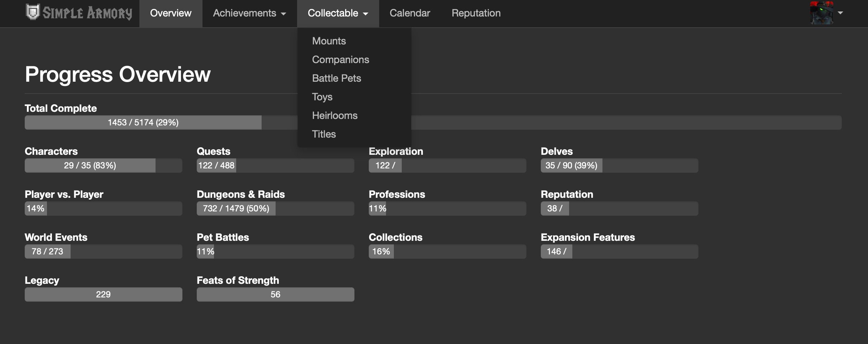This screenshot has width=868, height=344.
Task: Click the Simple Armory shield logo
Action: click(33, 12)
